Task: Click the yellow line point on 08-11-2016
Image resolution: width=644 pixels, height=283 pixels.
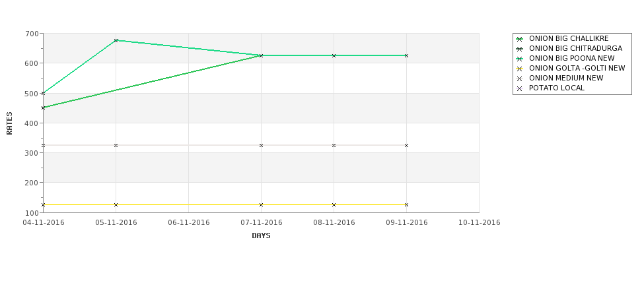Action: point(334,204)
